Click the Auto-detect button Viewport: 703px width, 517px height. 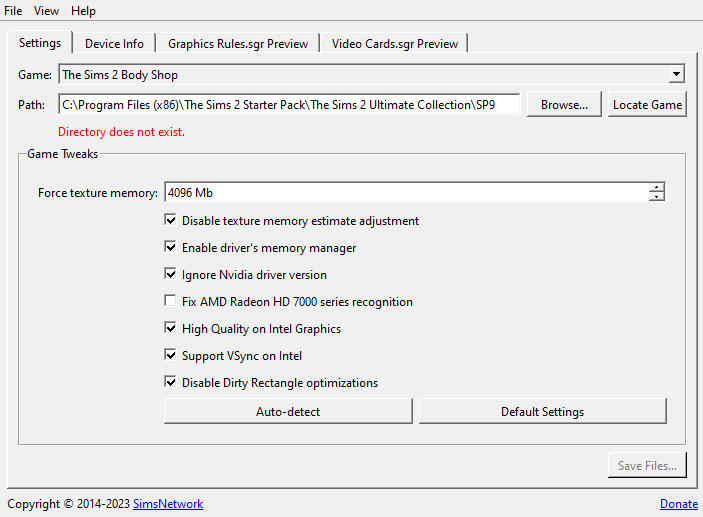click(x=288, y=411)
